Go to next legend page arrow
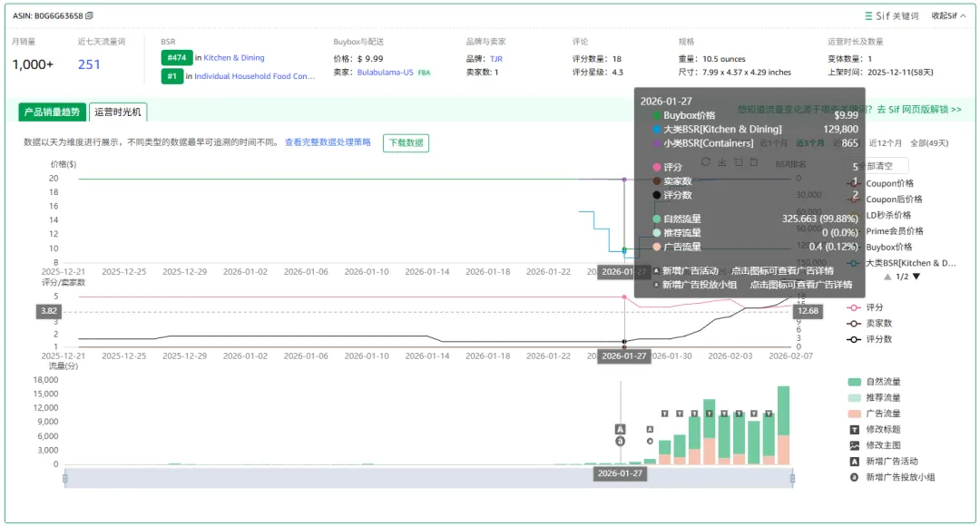The height and width of the screenshot is (526, 980). point(916,277)
